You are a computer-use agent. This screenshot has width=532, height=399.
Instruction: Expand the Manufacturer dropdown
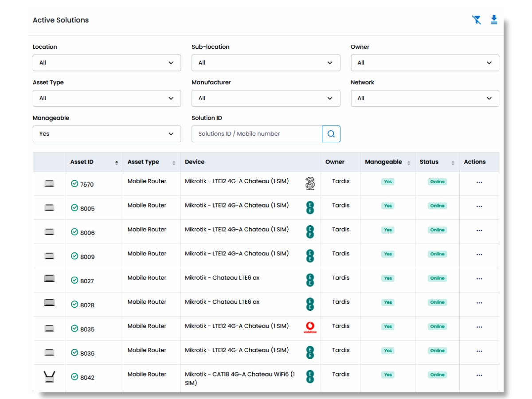[266, 98]
